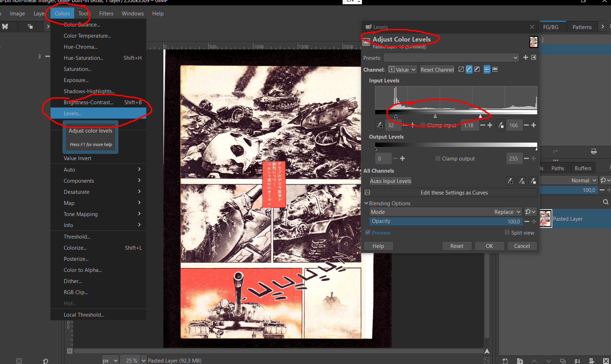The height and width of the screenshot is (364, 611).
Task: Click navigation arrow icon below canvas
Action: tap(487, 351)
